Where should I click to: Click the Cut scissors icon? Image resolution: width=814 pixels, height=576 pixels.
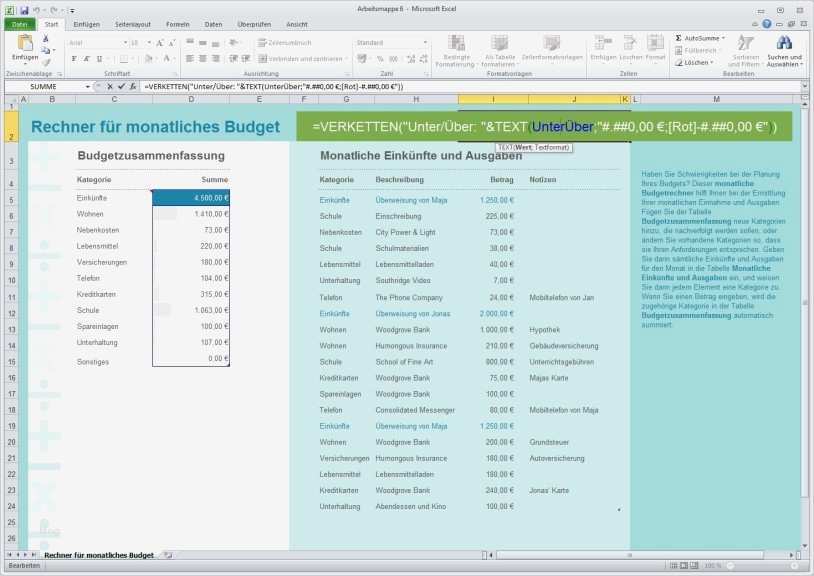[46, 38]
